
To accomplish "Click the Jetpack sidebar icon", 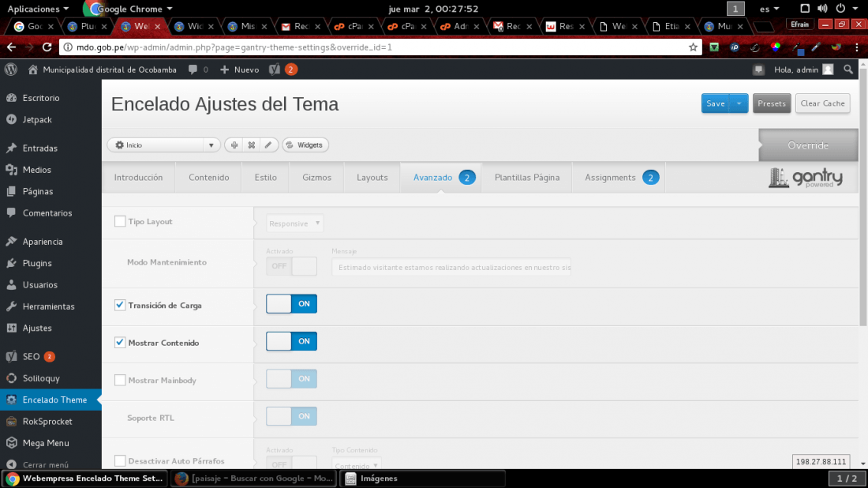I will coord(11,120).
